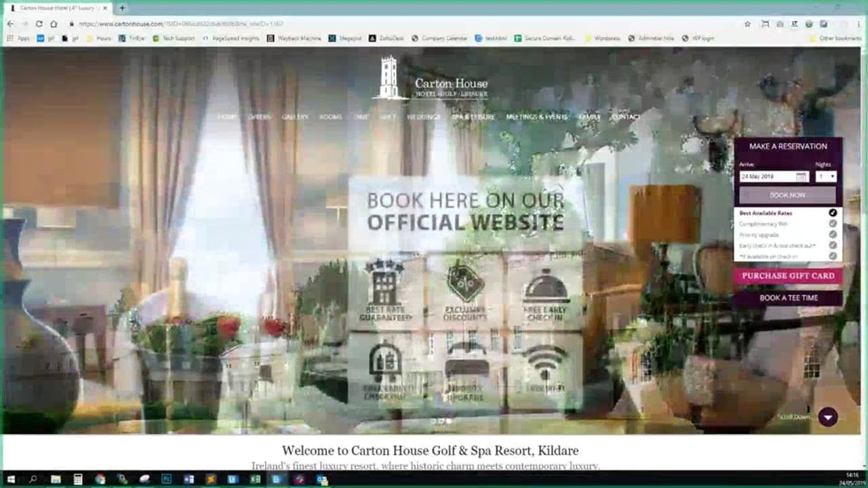
Task: Open the Family menu item
Action: pyautogui.click(x=589, y=117)
